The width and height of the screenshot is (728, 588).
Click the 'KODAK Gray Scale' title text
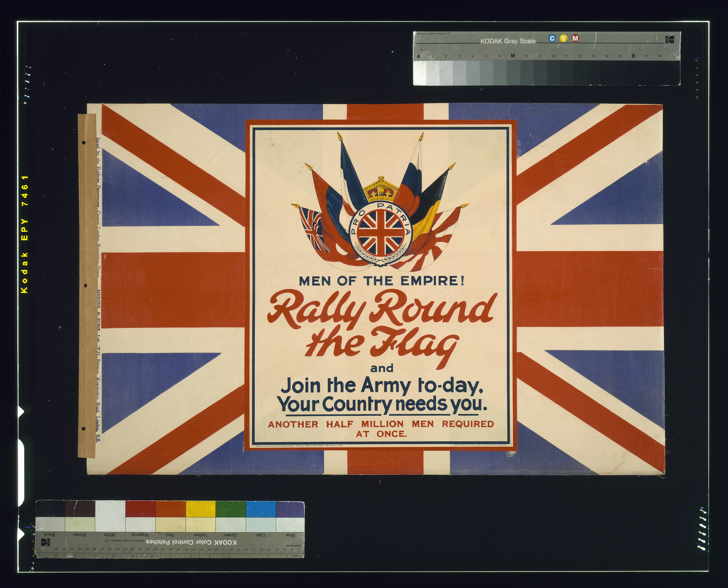(x=508, y=41)
